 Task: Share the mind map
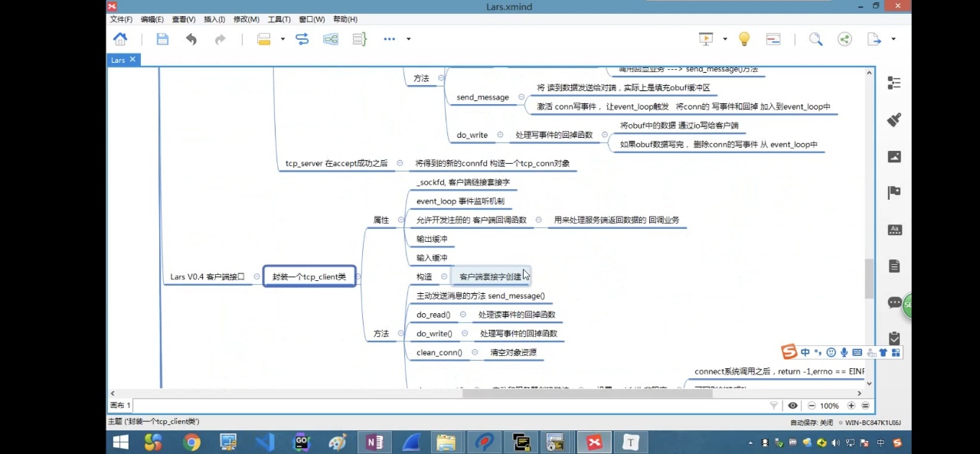pos(844,39)
